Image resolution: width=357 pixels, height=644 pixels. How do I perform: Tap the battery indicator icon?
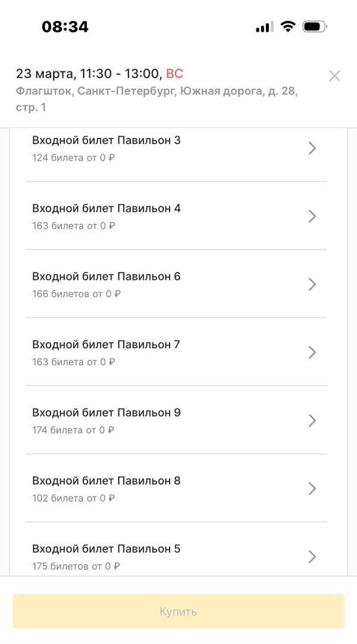314,27
